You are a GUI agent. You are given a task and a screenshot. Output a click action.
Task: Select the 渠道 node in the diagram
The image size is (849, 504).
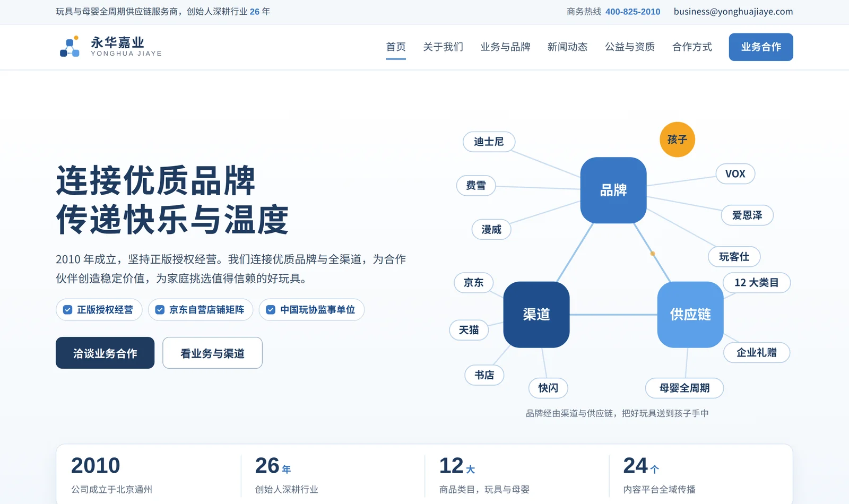pyautogui.click(x=536, y=315)
